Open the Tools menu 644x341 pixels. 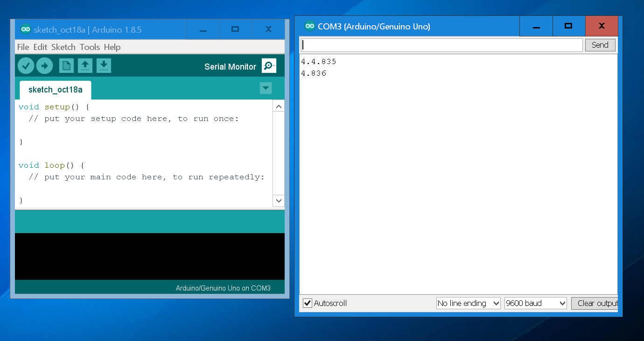[90, 47]
